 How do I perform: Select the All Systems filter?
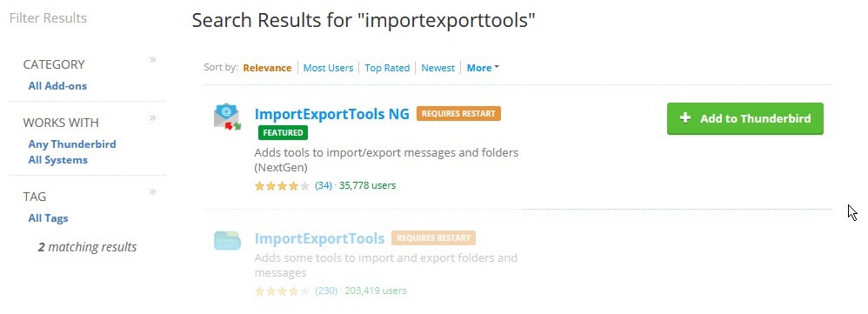pyautogui.click(x=58, y=160)
